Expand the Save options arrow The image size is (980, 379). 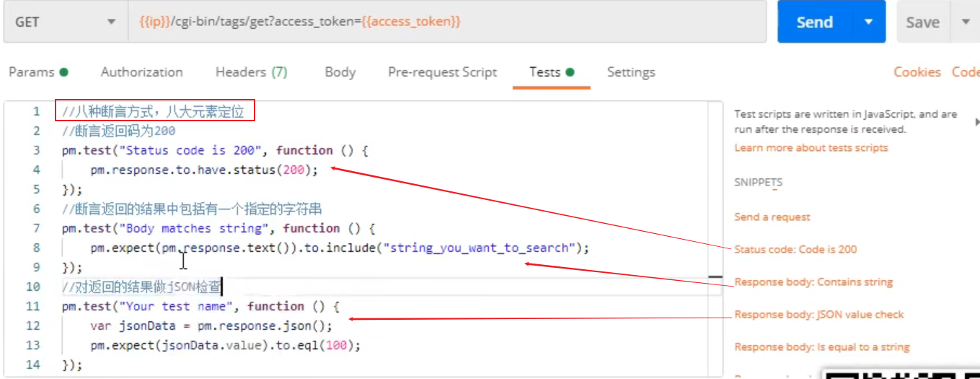coord(966,22)
